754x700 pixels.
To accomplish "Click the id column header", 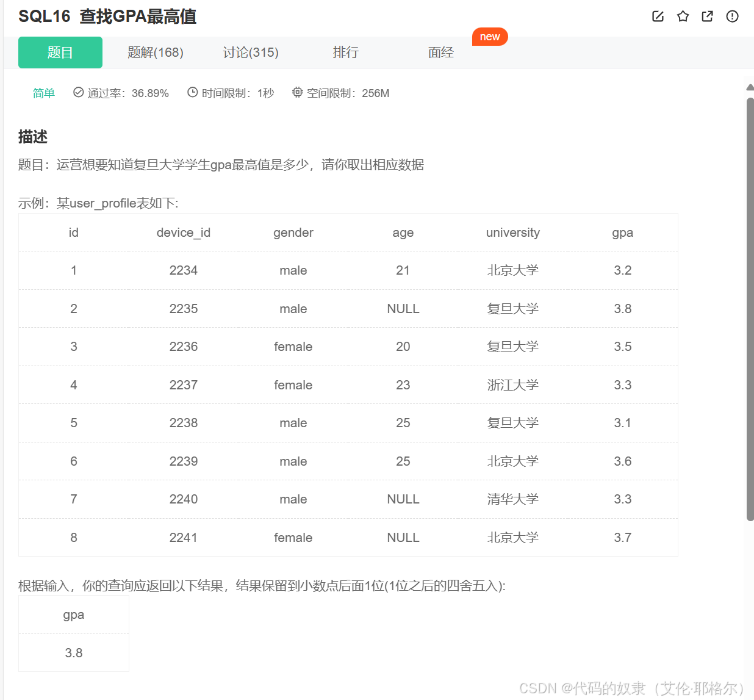I will pos(74,233).
